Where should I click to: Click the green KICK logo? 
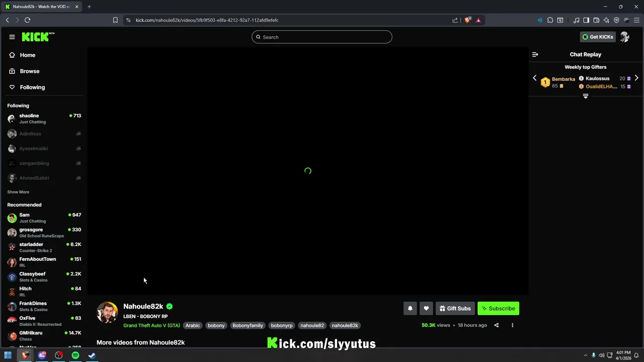(x=38, y=37)
